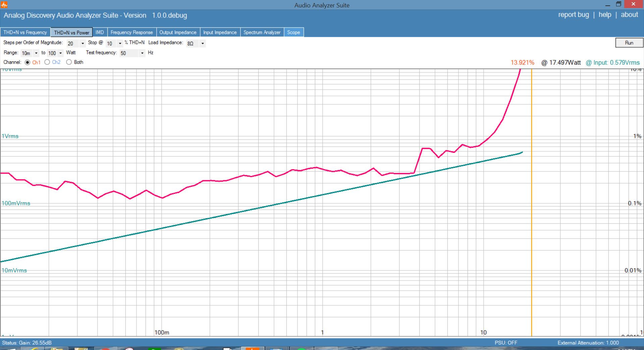Click the PSU: OFF status entry
Image resolution: width=644 pixels, height=350 pixels.
[506, 343]
